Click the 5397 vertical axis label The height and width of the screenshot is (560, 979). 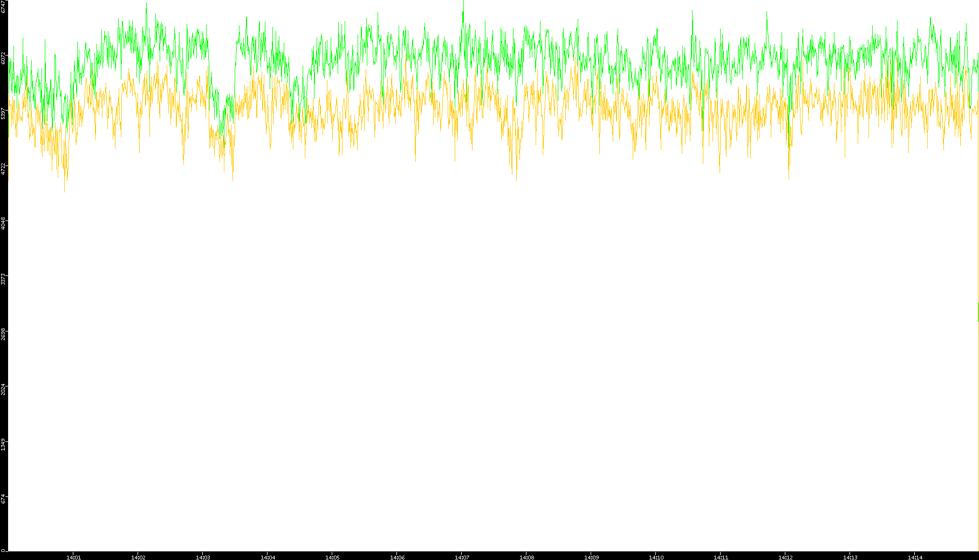coord(4,113)
